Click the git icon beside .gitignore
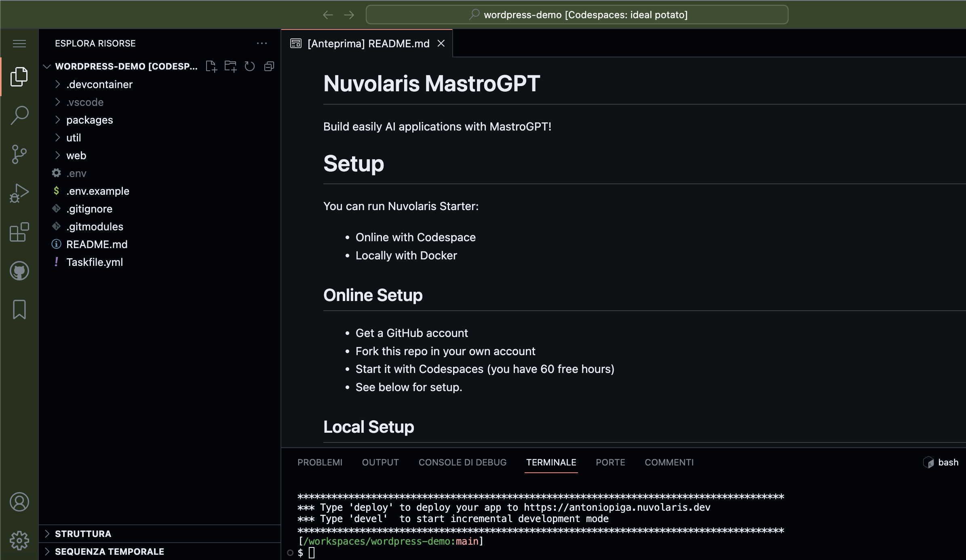This screenshot has height=560, width=966. 56,208
